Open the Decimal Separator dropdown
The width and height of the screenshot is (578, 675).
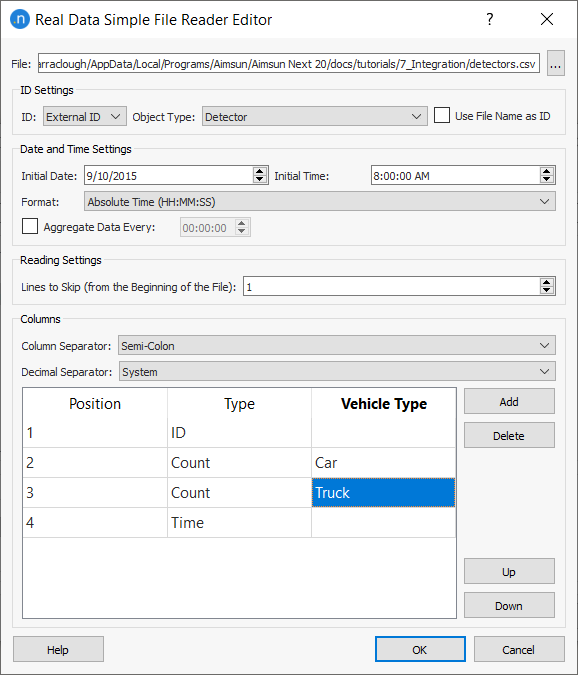pos(337,372)
